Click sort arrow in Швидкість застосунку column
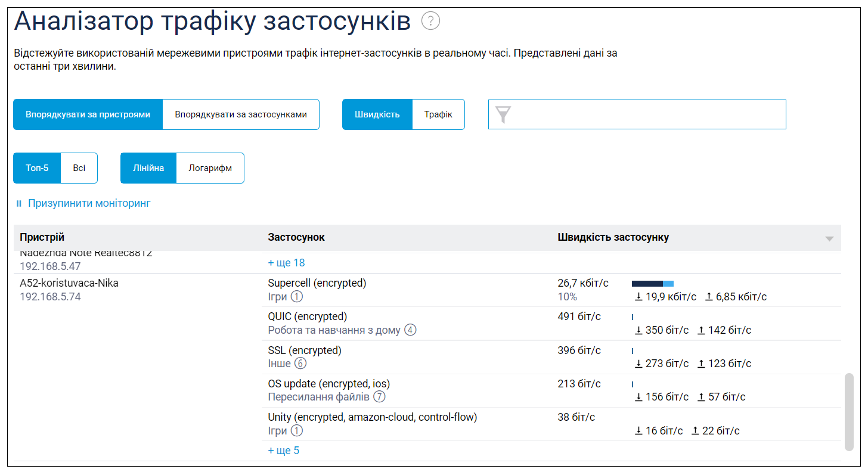868x472 pixels. click(x=829, y=238)
